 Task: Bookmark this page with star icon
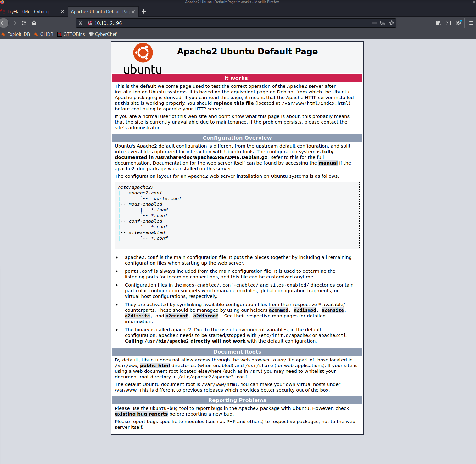pos(392,23)
